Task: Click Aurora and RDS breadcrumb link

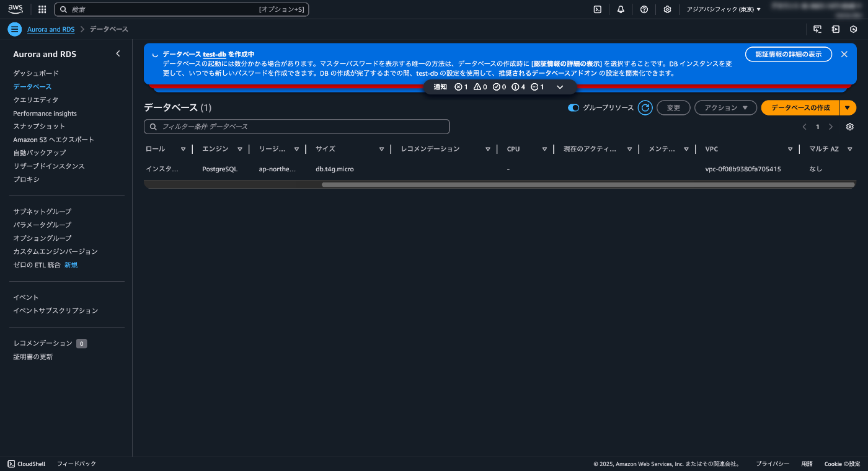Action: click(51, 29)
